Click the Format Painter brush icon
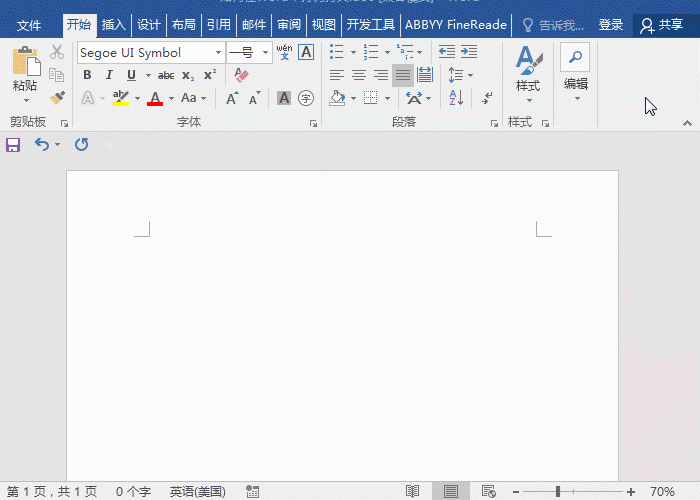This screenshot has width=700, height=500. [x=57, y=98]
